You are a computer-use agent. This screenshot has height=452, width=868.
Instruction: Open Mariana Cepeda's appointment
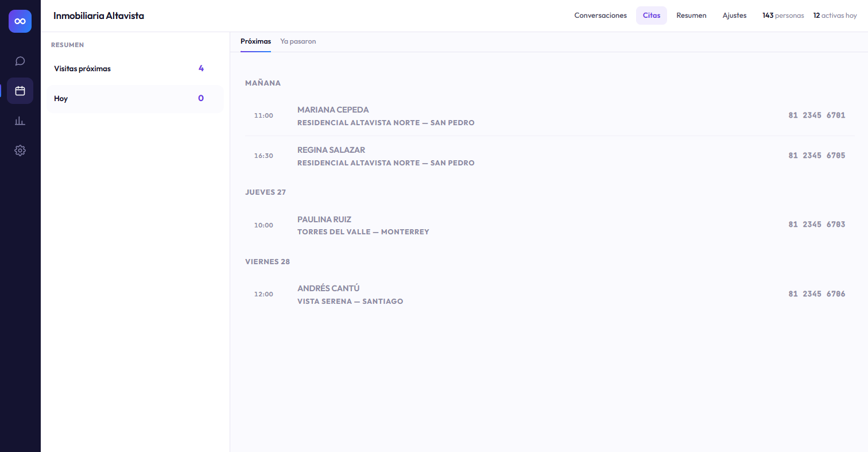(x=549, y=116)
